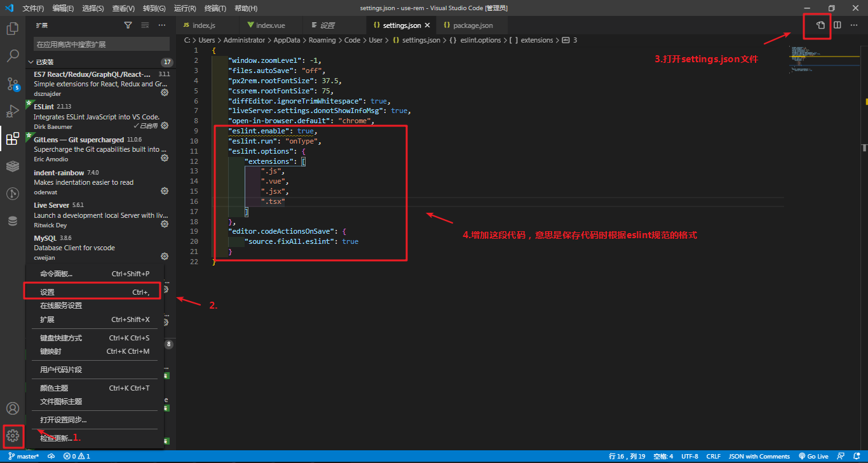Screen dimensions: 868x463
Task: Choose 用户代码片段 menu entry
Action: click(95, 370)
